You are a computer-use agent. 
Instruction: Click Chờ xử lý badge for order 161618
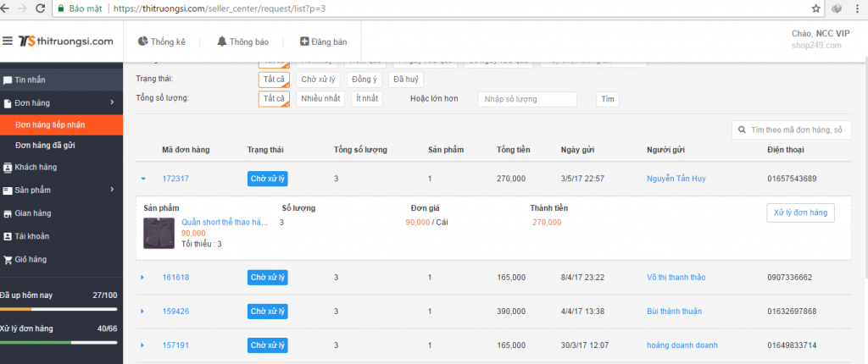267,277
